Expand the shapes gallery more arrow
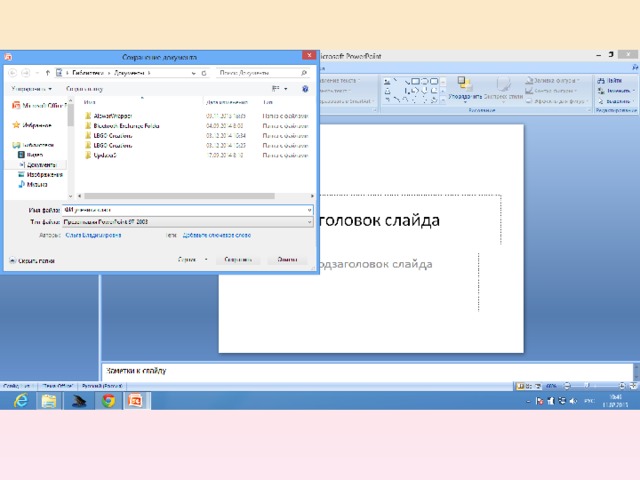Screen dimensions: 640x480 [x=443, y=100]
